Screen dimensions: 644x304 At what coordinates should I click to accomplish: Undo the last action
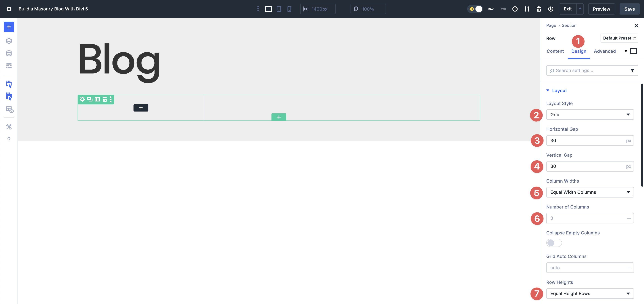tap(491, 9)
